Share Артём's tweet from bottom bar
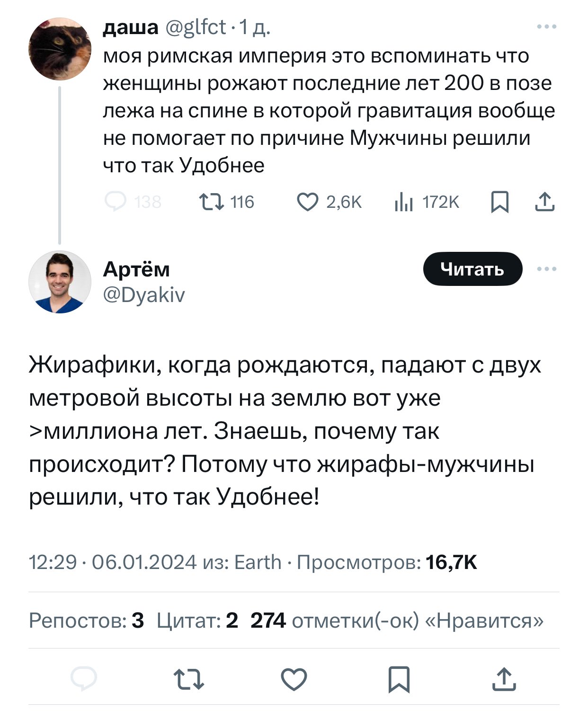 coord(504,679)
